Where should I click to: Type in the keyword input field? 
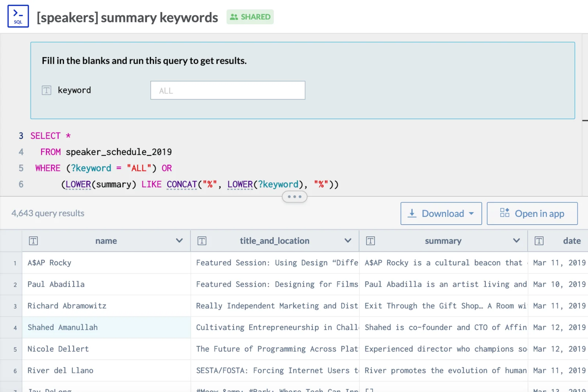point(227,90)
